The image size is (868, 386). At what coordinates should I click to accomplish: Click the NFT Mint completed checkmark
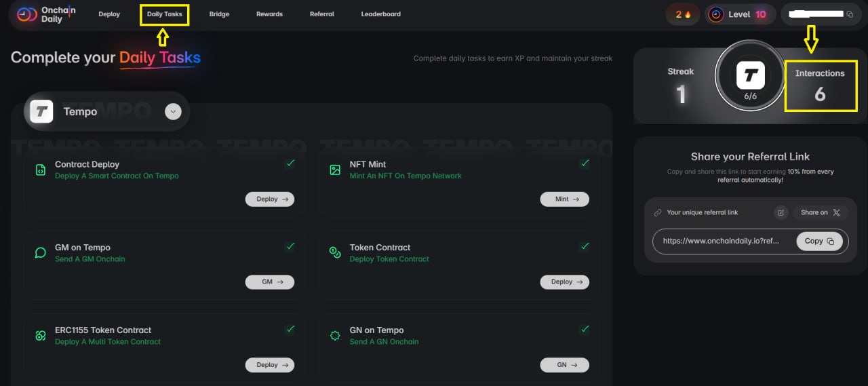pyautogui.click(x=585, y=163)
